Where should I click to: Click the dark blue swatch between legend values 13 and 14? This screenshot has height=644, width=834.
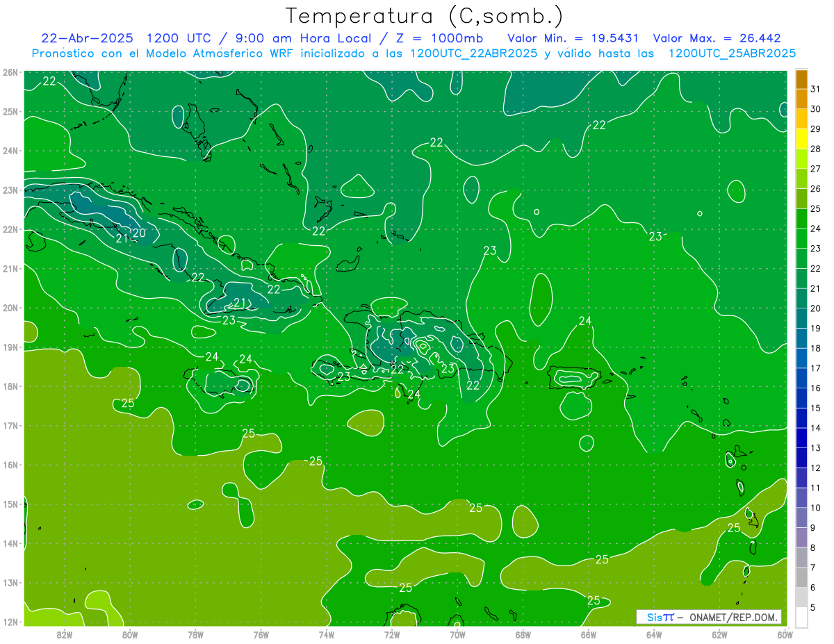(801, 438)
